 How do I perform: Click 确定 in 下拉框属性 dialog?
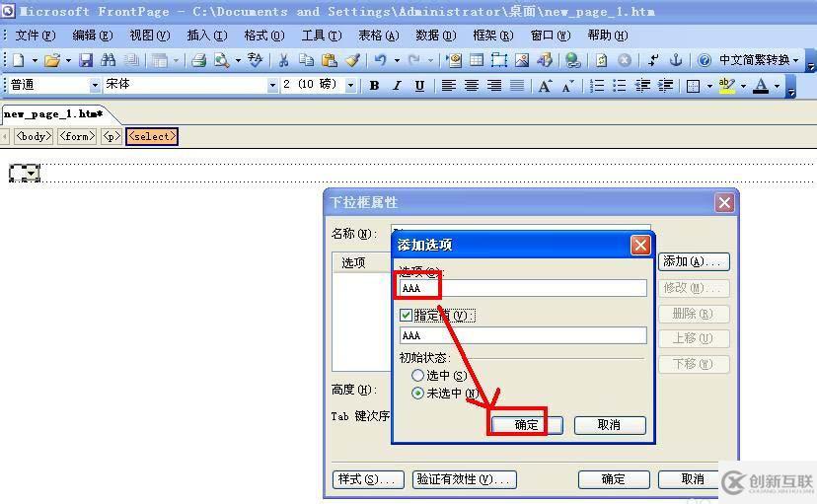tap(614, 479)
